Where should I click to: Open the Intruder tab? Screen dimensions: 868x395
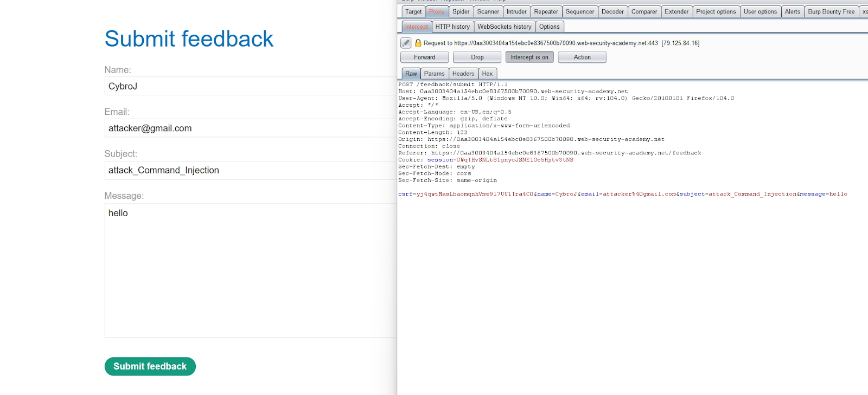pos(516,11)
